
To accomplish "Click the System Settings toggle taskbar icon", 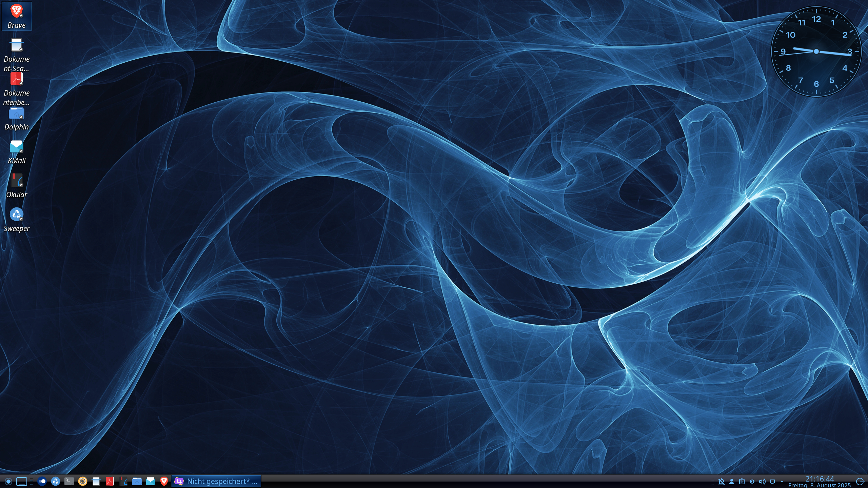I will [42, 481].
